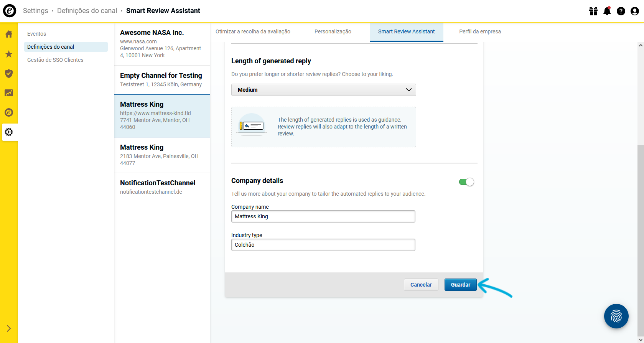
Task: Open the Home icon in sidebar
Action: tap(9, 34)
